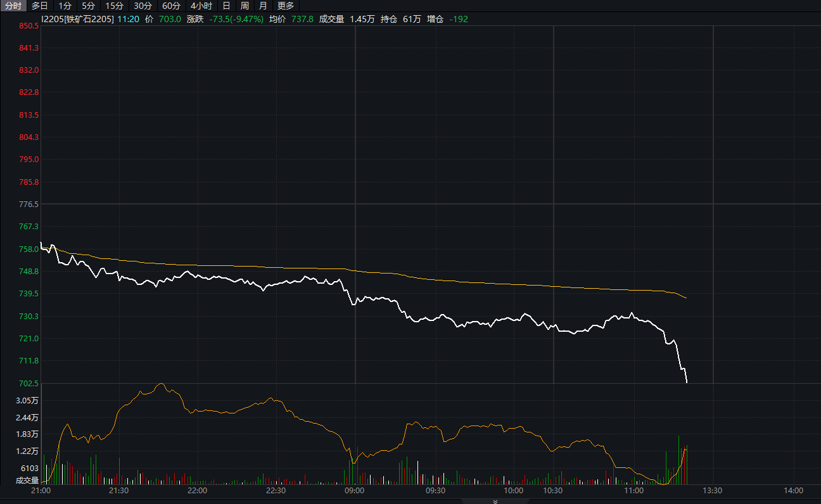Viewport: 821px width, 504px height.
Task: Switch to the 分时 chart tab
Action: click(x=13, y=6)
